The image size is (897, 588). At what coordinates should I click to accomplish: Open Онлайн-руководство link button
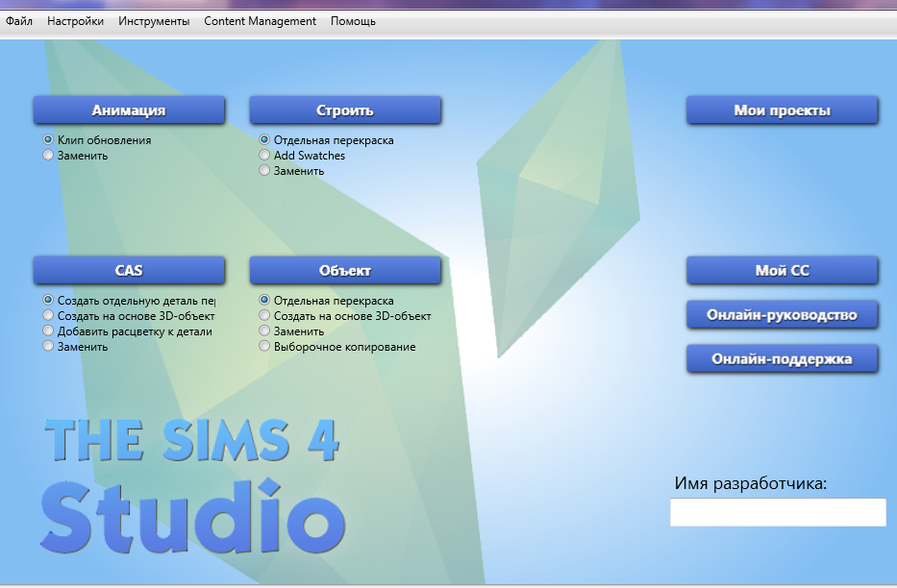pyautogui.click(x=782, y=314)
